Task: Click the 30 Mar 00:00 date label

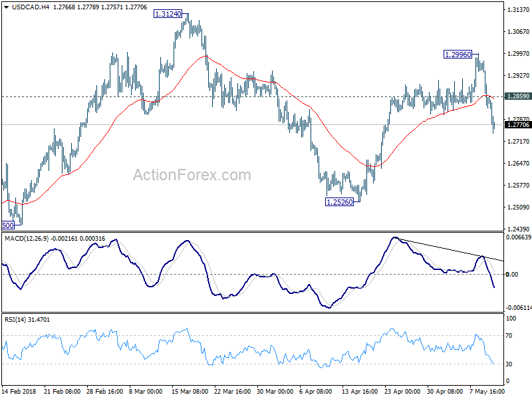Action: [275, 391]
